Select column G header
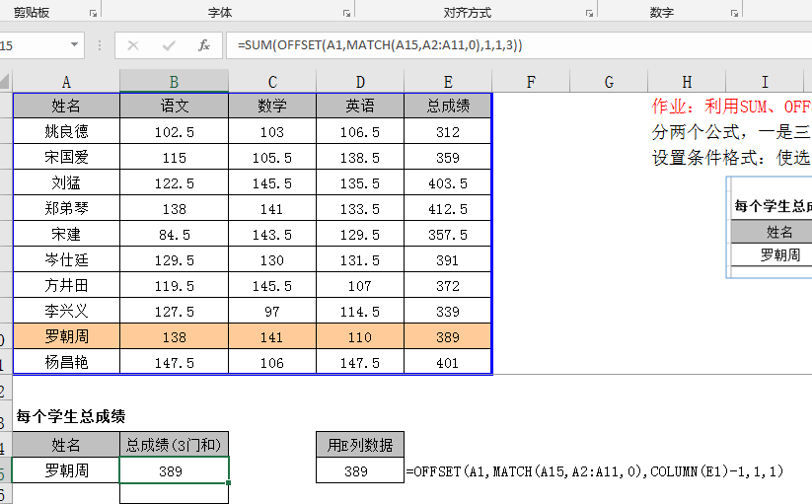 click(609, 81)
